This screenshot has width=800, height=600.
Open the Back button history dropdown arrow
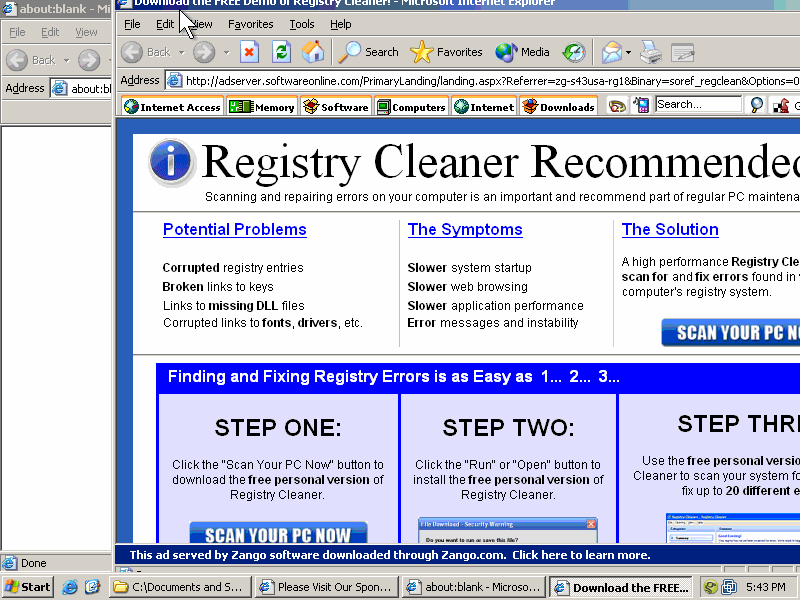(181, 52)
